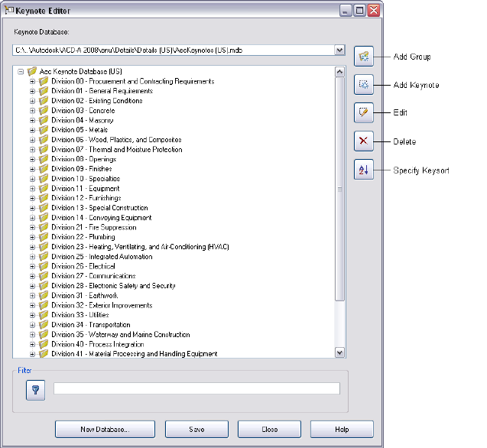This screenshot has width=487, height=448.
Task: Select Division 14 - Conveying Equipment
Action: pos(102,217)
